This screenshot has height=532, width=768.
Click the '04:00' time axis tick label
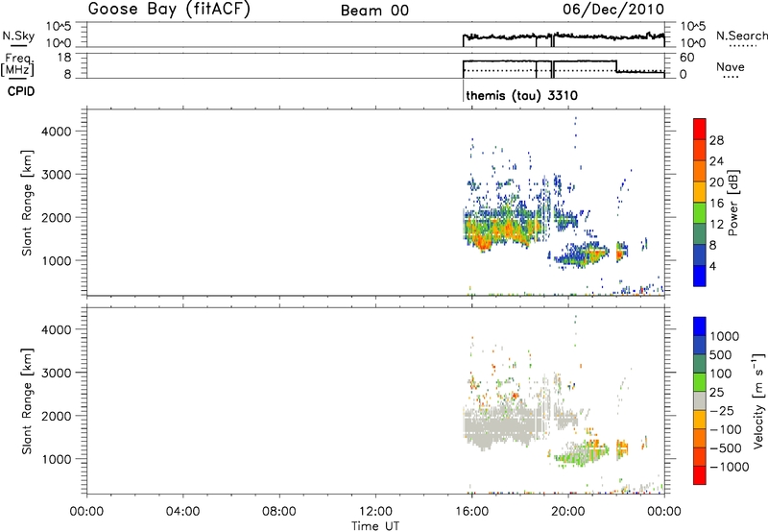point(182,512)
